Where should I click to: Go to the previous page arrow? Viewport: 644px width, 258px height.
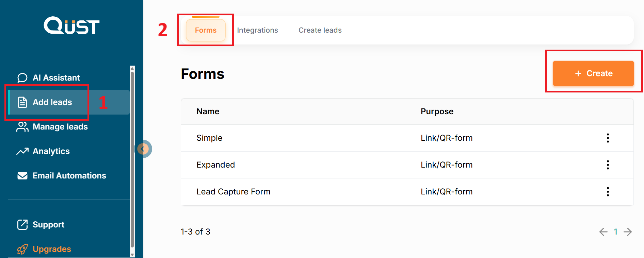pyautogui.click(x=603, y=232)
